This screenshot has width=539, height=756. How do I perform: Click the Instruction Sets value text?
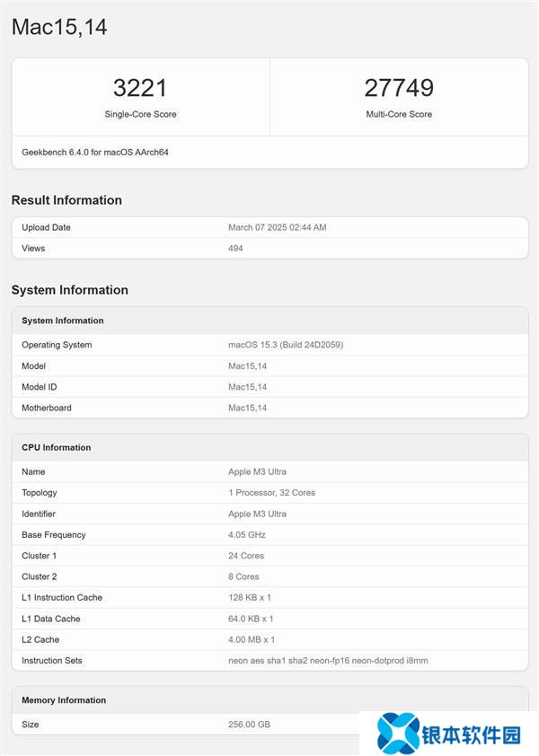click(x=328, y=661)
